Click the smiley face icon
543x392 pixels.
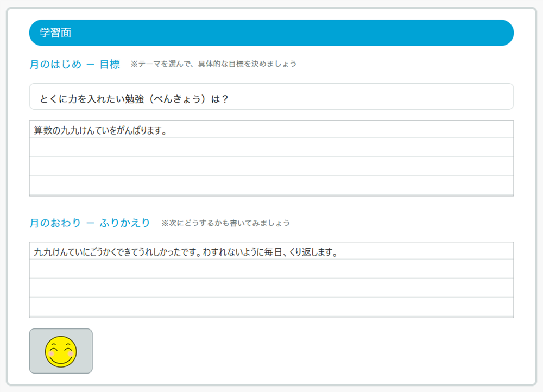point(61,351)
